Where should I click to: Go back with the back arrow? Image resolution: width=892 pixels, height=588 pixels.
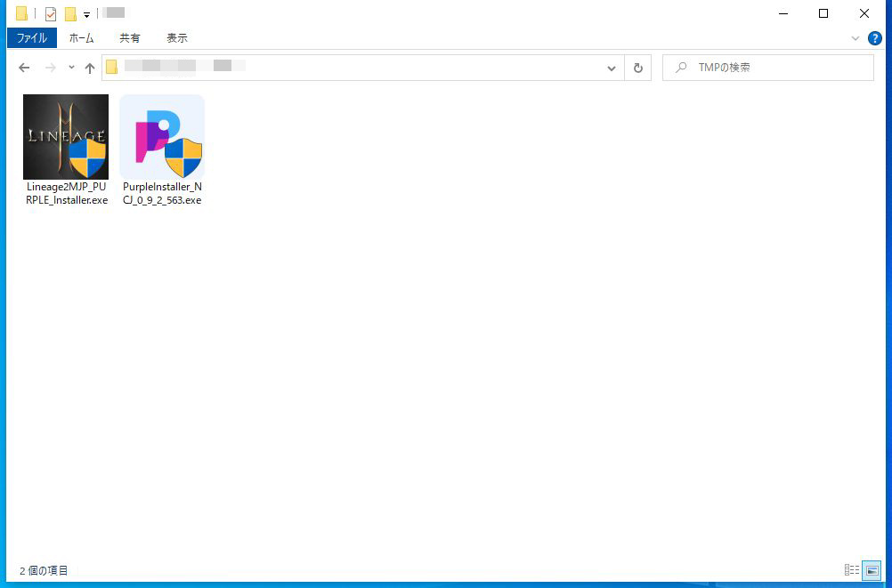pos(24,68)
